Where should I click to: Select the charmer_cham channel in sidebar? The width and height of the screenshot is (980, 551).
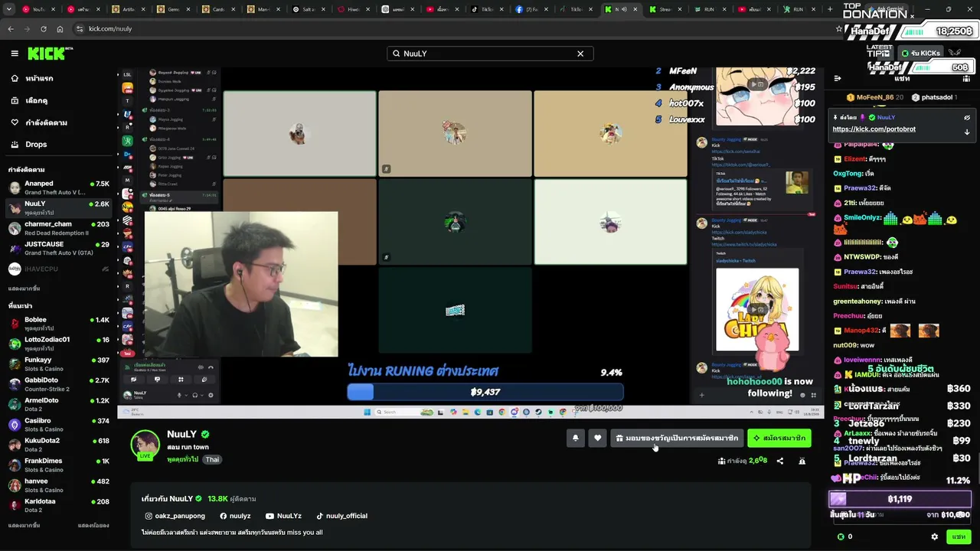pyautogui.click(x=59, y=228)
